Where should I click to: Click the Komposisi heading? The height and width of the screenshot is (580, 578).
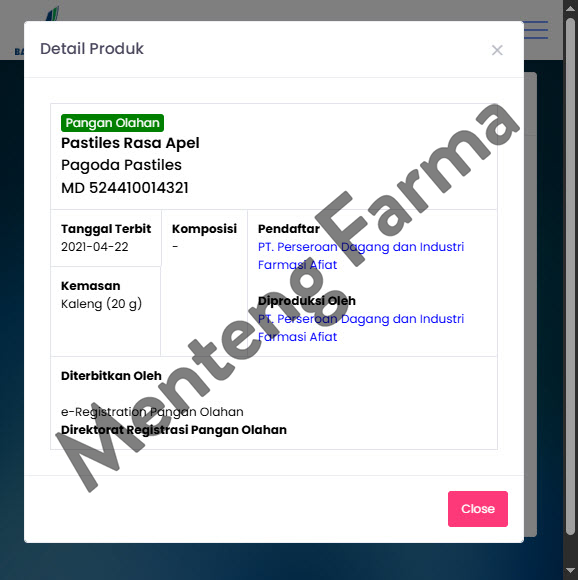click(204, 229)
